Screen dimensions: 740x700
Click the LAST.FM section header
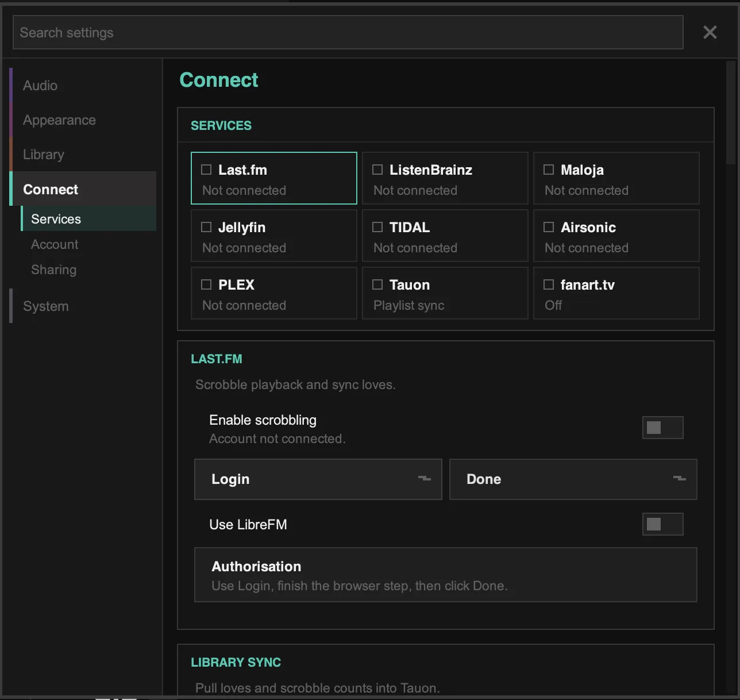(x=217, y=359)
